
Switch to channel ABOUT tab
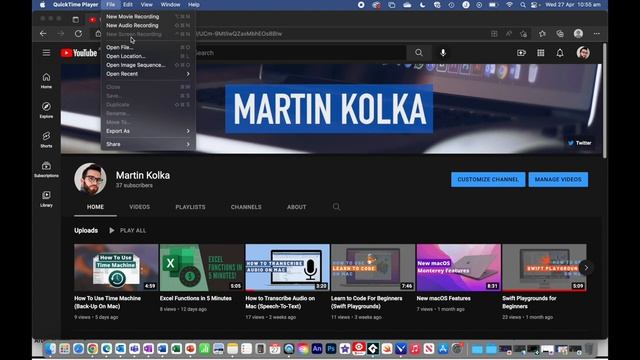click(x=296, y=207)
